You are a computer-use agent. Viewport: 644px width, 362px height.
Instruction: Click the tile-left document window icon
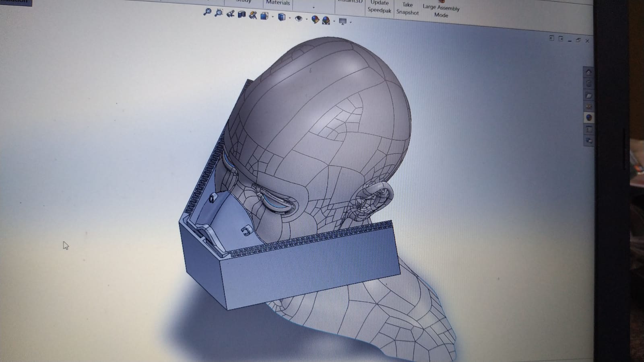(551, 38)
